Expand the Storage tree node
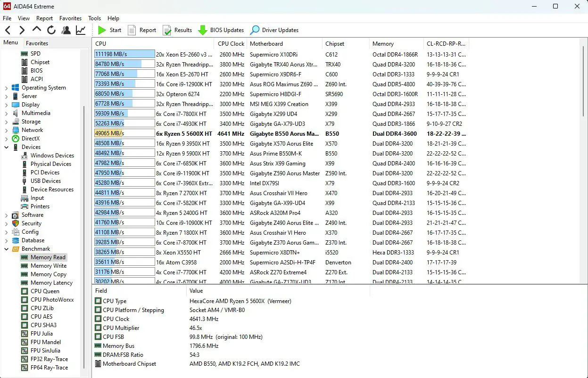The height and width of the screenshot is (378, 588). (x=6, y=122)
